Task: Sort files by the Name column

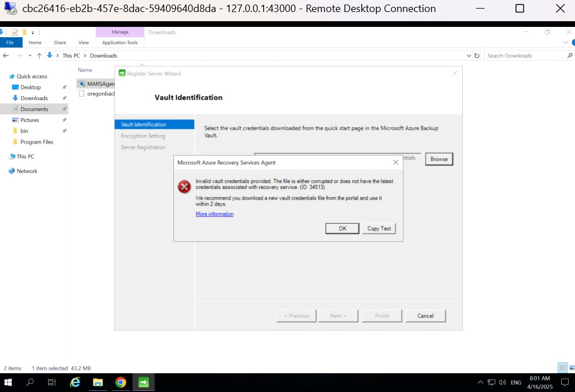Action: pos(85,70)
